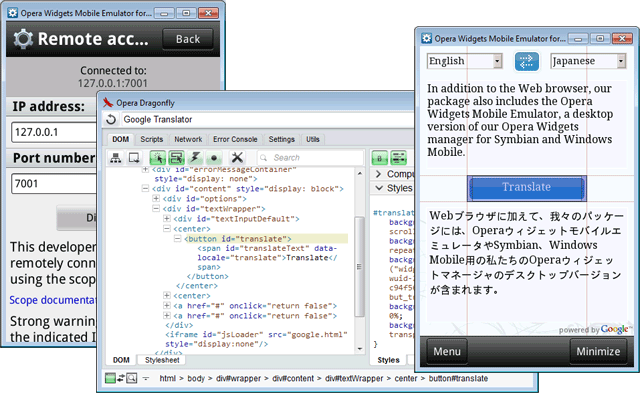The width and height of the screenshot is (640, 394).
Task: Open the Scope documentation link
Action: [x=52, y=300]
